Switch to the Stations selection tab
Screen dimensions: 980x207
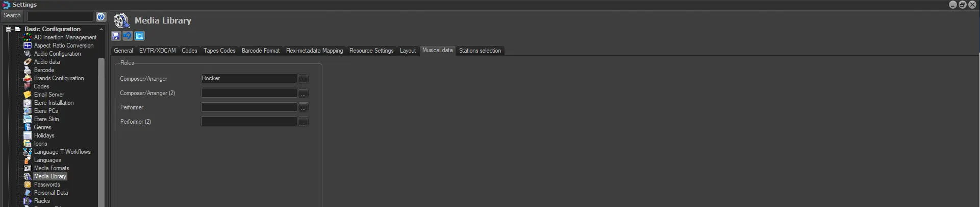[480, 51]
